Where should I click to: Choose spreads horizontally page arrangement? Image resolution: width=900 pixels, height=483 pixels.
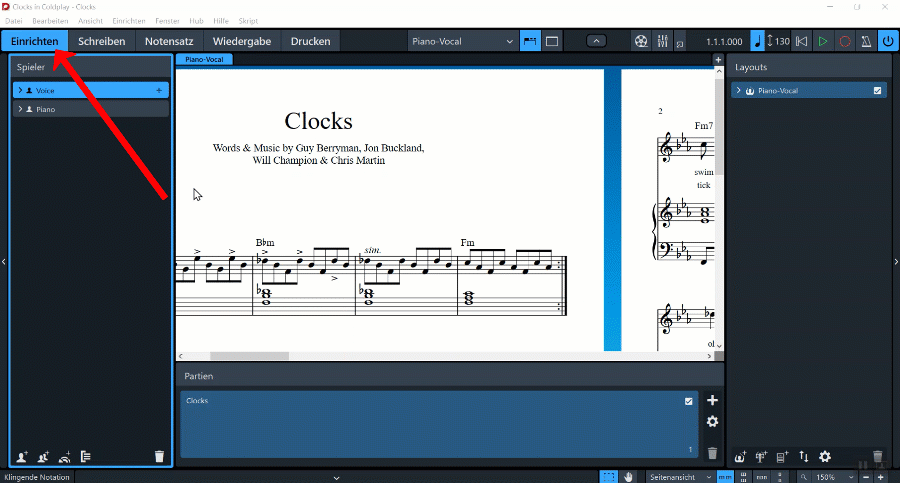click(x=725, y=477)
